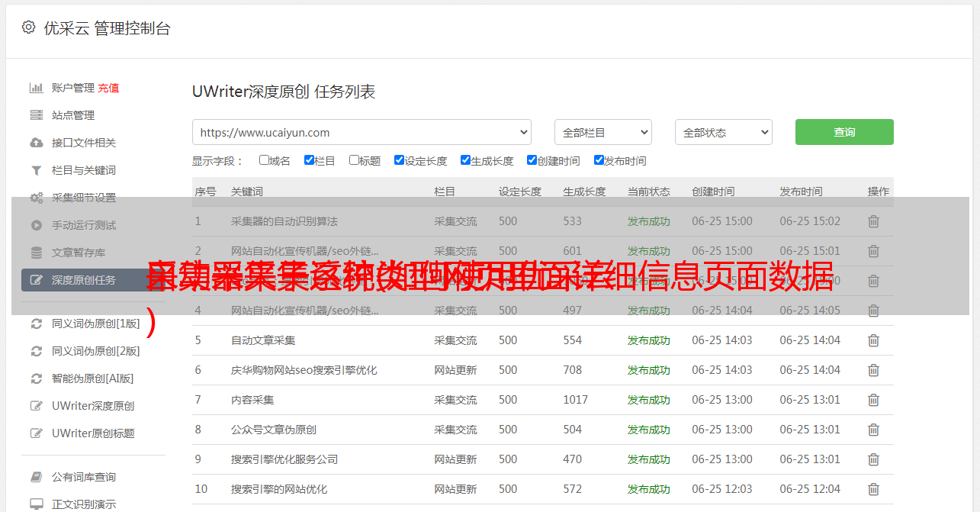Click the gear icon beside 优采云 管理控制台
The width and height of the screenshot is (980, 512).
(x=28, y=27)
